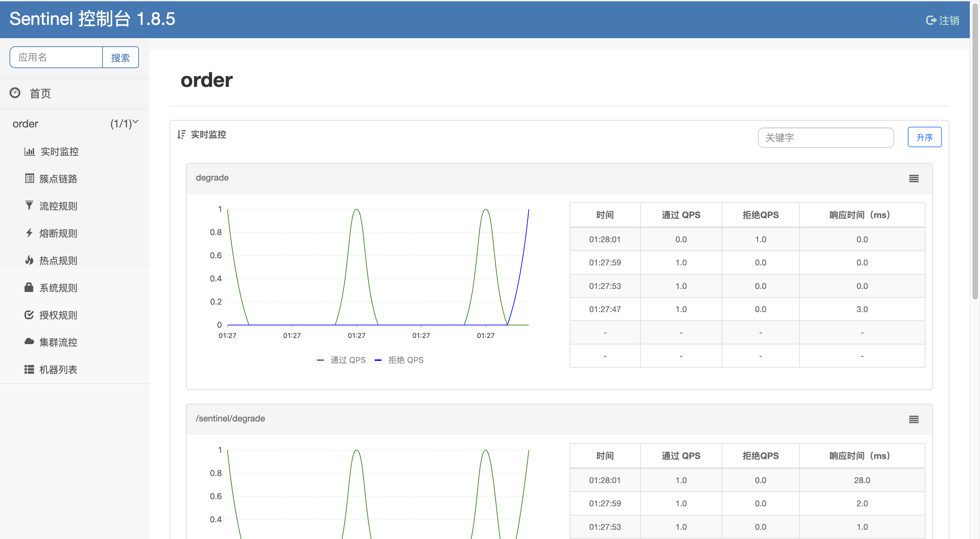Click the sort icon beside 实时监控 header

click(181, 134)
